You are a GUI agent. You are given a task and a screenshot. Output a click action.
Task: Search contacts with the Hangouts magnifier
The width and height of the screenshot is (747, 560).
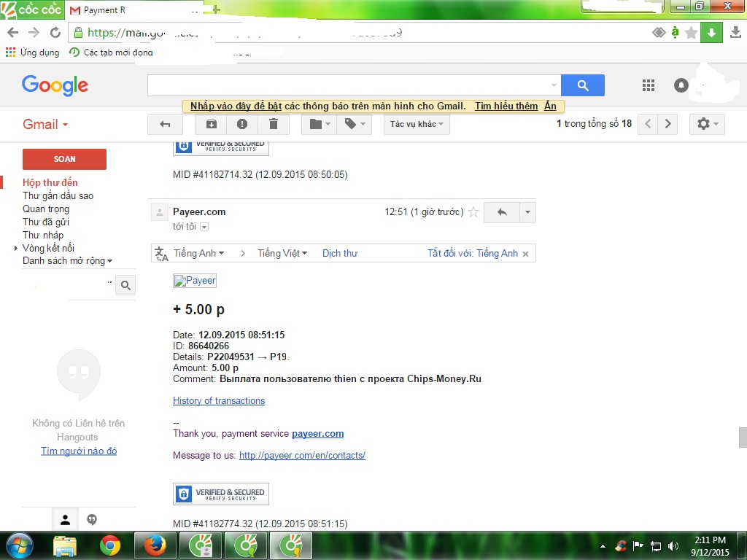click(x=125, y=285)
